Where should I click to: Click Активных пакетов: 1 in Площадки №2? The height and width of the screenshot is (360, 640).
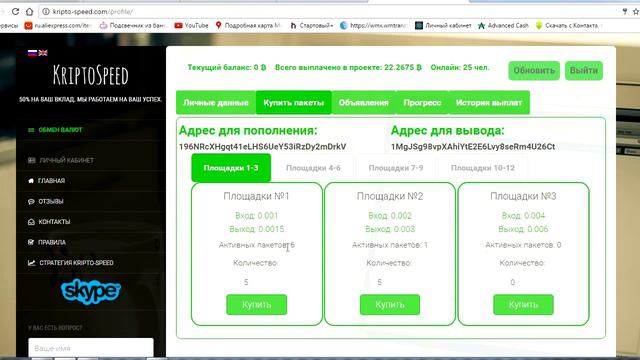tap(390, 245)
